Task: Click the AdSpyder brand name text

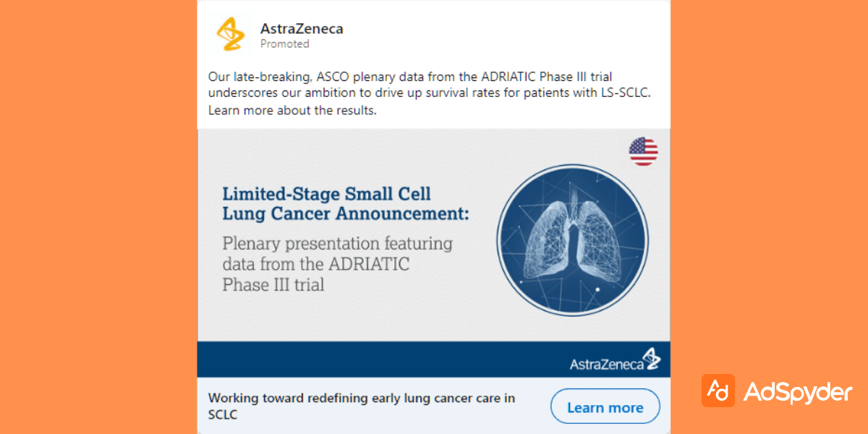Action: point(797,392)
